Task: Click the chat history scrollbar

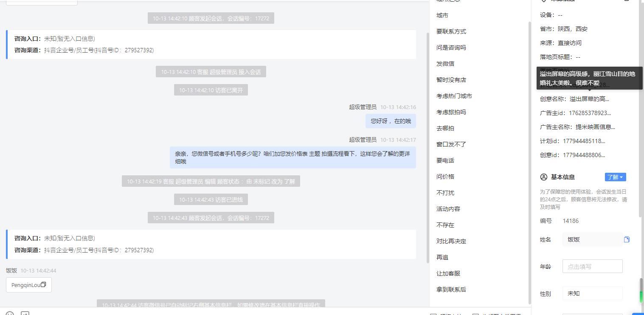Action: point(427,147)
